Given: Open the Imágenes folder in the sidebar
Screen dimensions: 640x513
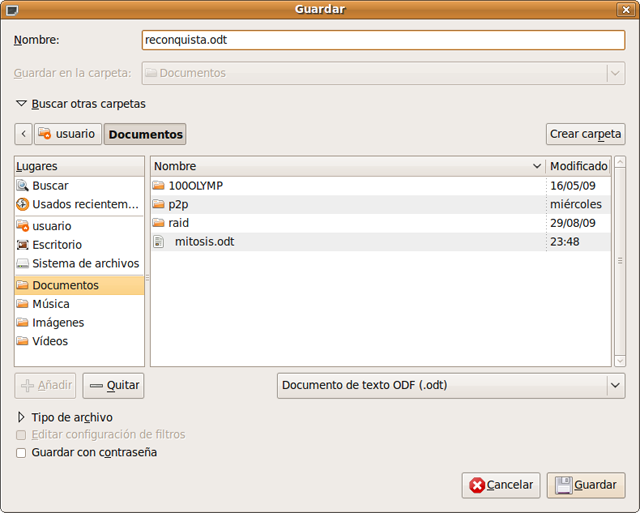Looking at the screenshot, I should [x=57, y=322].
